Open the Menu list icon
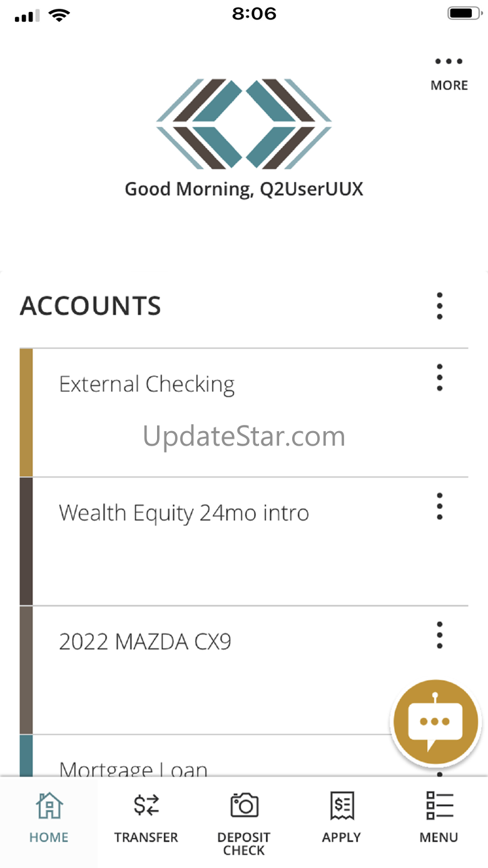 [x=439, y=805]
